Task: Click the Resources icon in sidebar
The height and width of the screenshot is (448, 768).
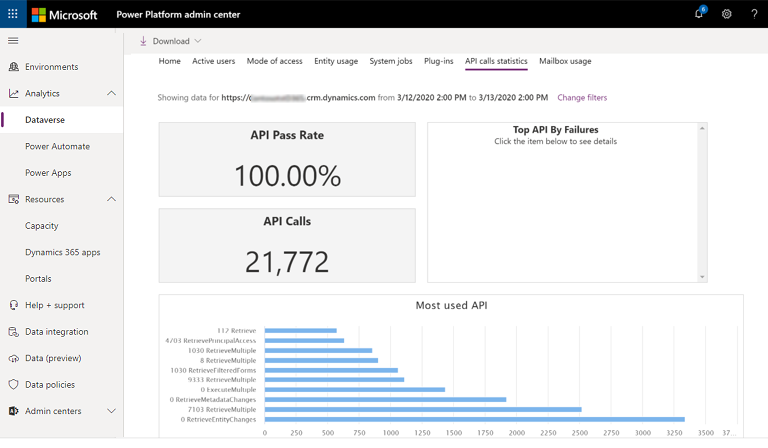Action: coord(14,199)
